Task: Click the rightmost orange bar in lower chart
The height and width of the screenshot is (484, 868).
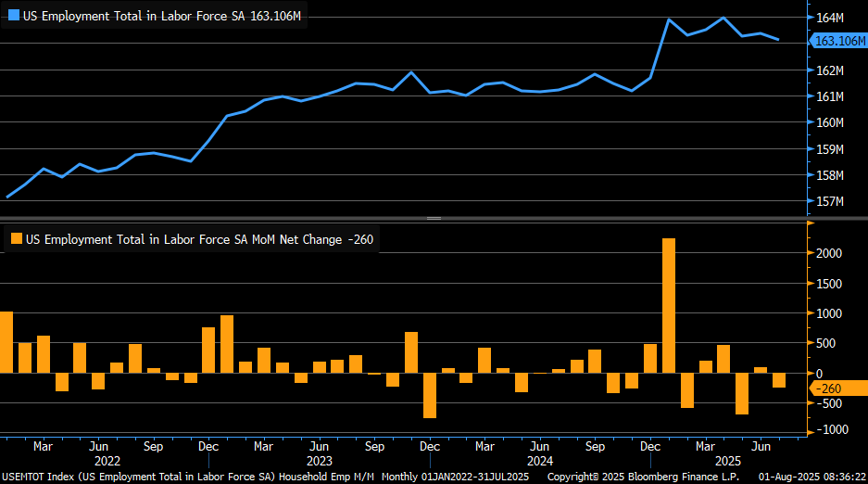Action: tap(778, 380)
